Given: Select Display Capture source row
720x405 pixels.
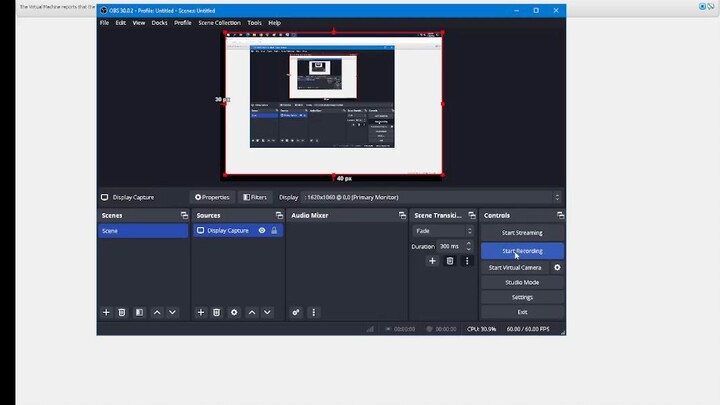Looking at the screenshot, I should pos(237,231).
